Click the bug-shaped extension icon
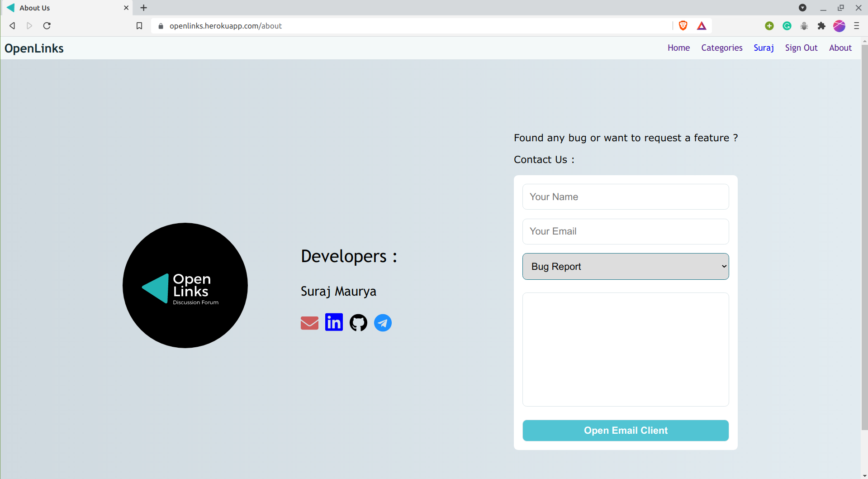This screenshot has width=868, height=479. pos(804,26)
